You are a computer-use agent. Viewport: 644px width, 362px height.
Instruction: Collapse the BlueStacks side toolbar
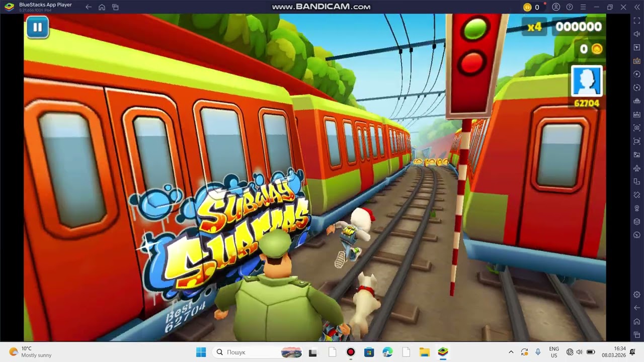click(637, 7)
